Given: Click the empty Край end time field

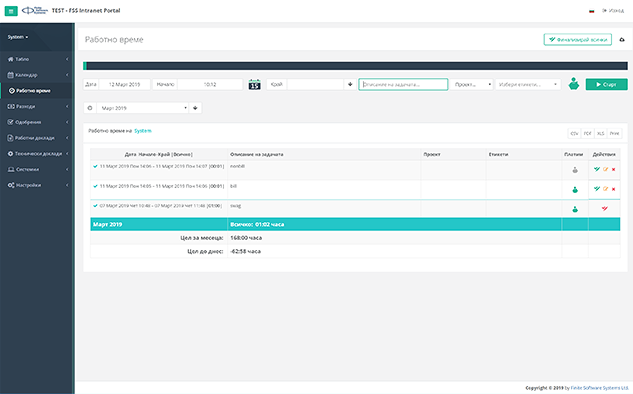Looking at the screenshot, I should [x=315, y=84].
